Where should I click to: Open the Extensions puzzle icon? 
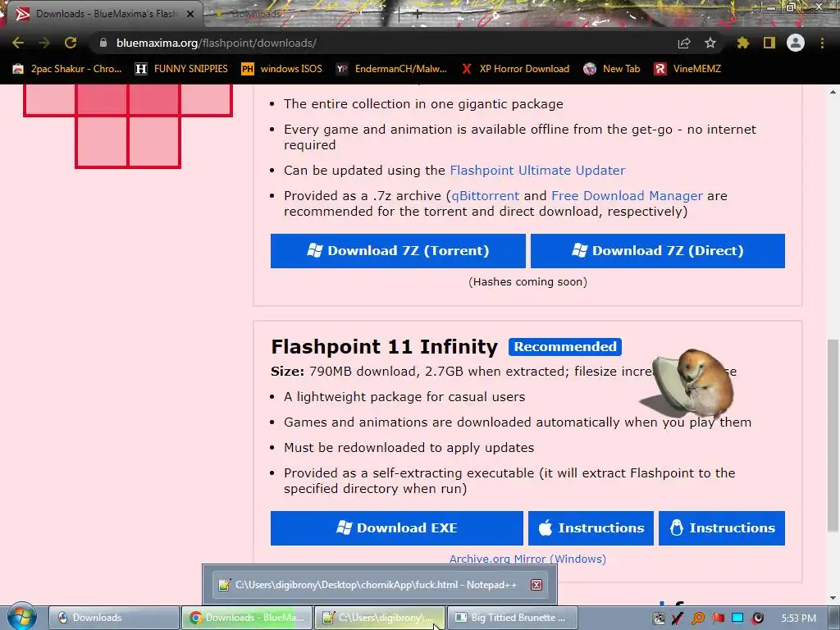coord(742,43)
